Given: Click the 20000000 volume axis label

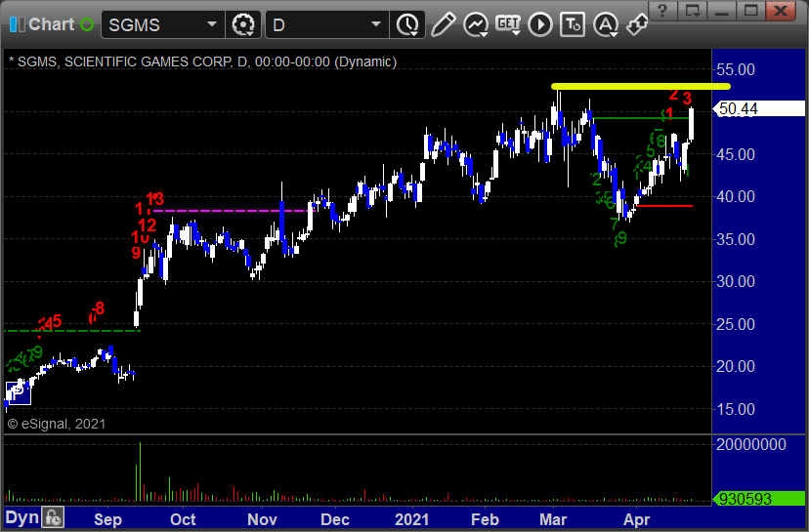Looking at the screenshot, I should 750,444.
